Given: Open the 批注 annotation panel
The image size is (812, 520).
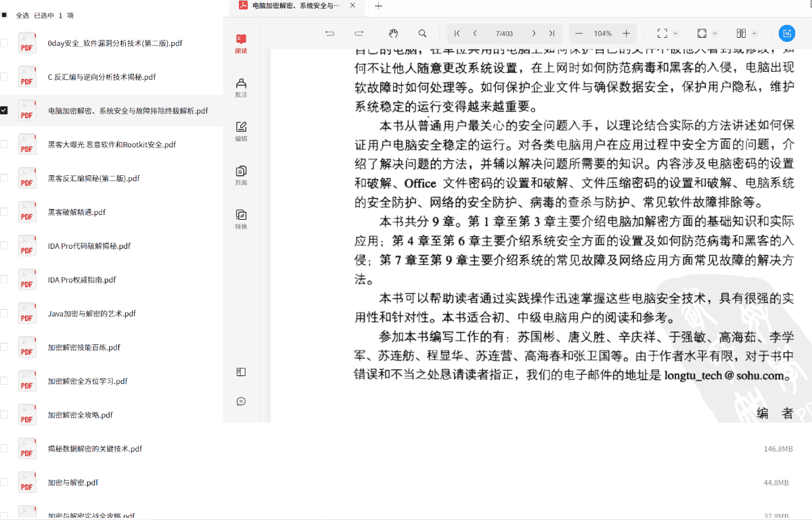Looking at the screenshot, I should pos(241,87).
